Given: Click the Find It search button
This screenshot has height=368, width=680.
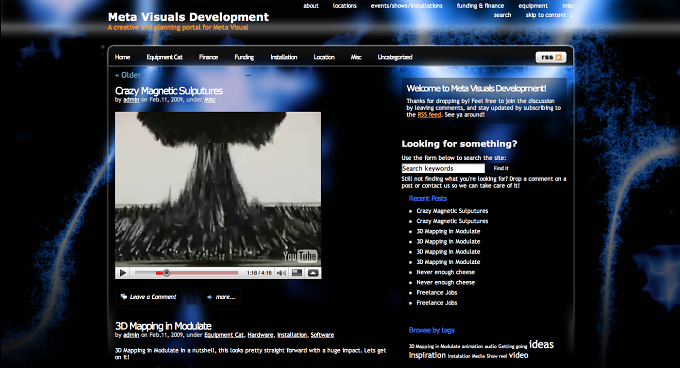Looking at the screenshot, I should point(501,168).
